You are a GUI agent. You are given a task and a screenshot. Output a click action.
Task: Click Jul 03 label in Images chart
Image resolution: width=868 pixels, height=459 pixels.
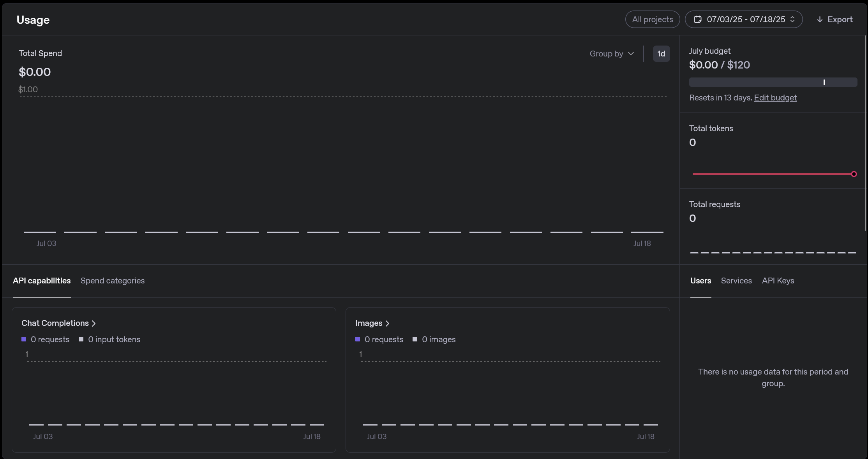click(377, 436)
